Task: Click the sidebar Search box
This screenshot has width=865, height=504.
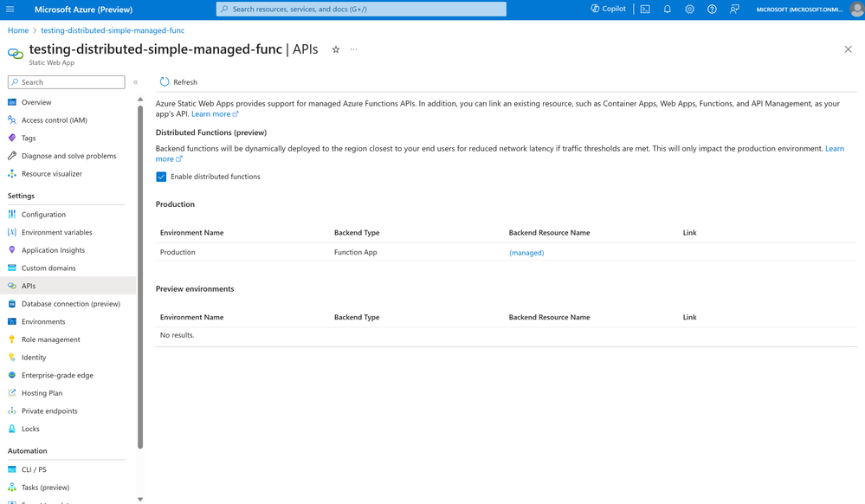Action: (x=66, y=82)
